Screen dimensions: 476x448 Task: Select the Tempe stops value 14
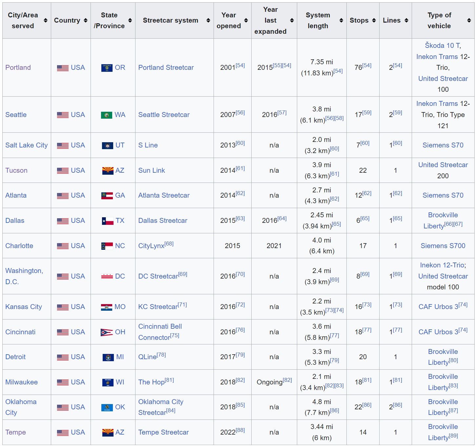pyautogui.click(x=363, y=432)
